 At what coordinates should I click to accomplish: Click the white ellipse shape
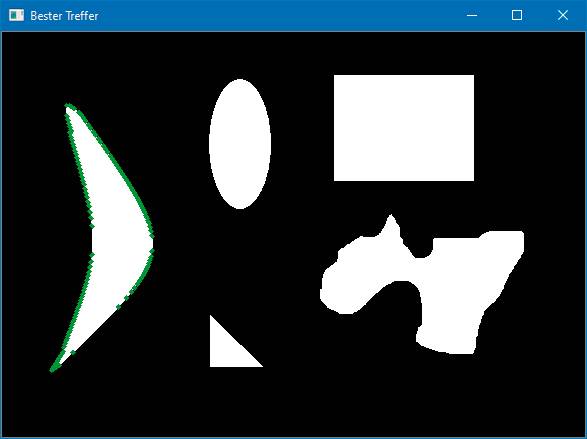(240, 144)
